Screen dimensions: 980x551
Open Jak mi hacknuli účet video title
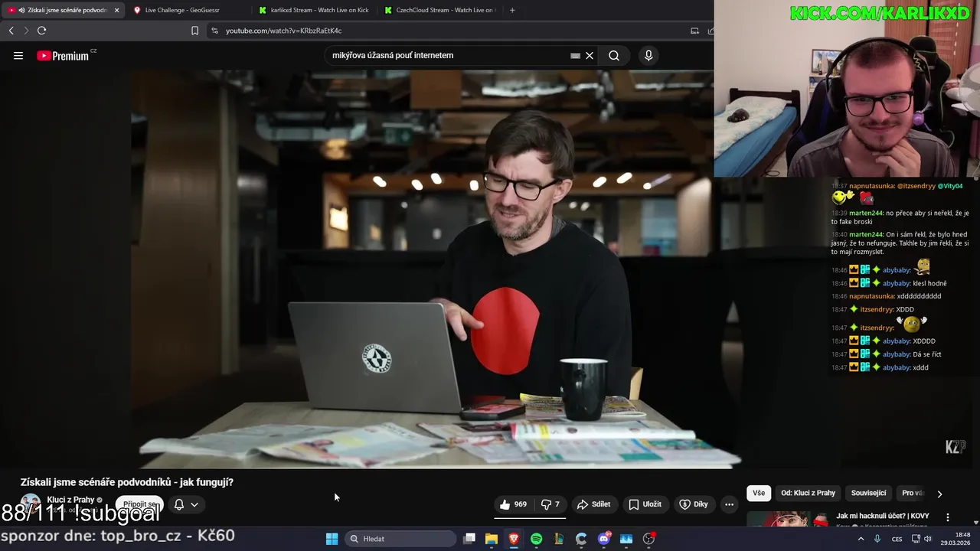(882, 517)
